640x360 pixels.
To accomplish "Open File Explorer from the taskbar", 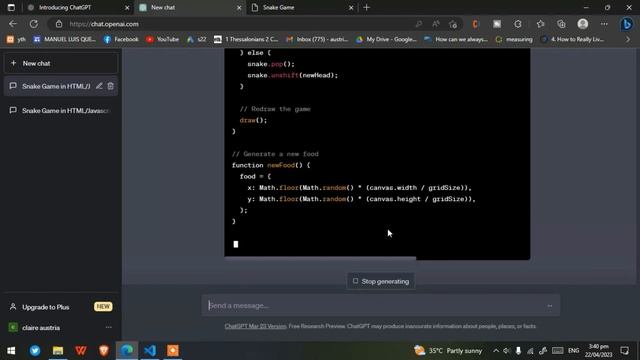I will (58, 351).
